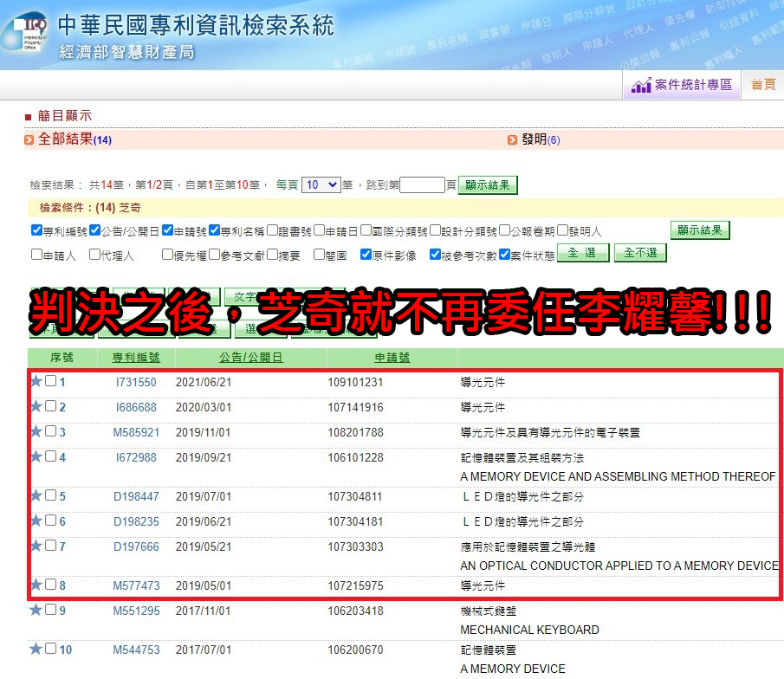Image resolution: width=784 pixels, height=679 pixels.
Task: Click the publication date 2017/11/01
Action: (203, 611)
